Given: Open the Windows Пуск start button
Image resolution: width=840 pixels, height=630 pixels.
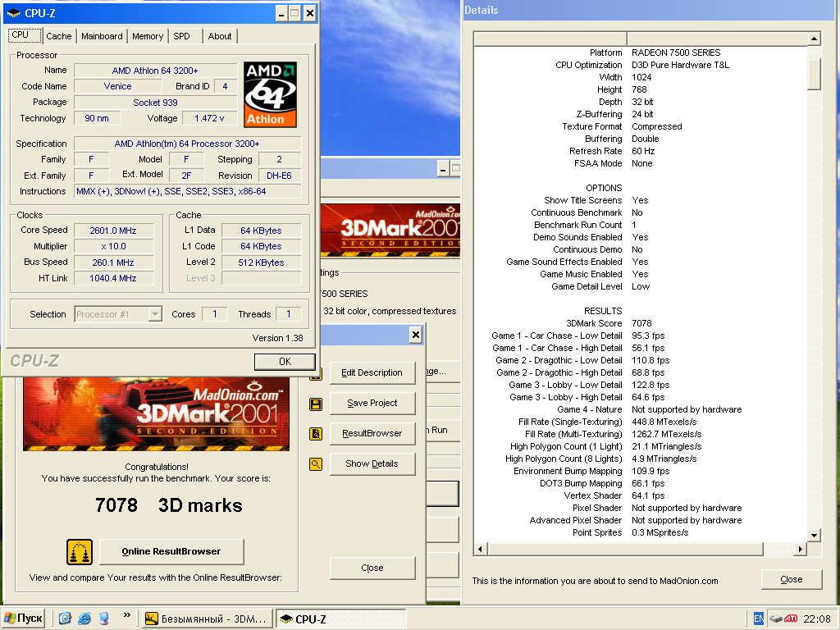Looking at the screenshot, I should coord(23,619).
